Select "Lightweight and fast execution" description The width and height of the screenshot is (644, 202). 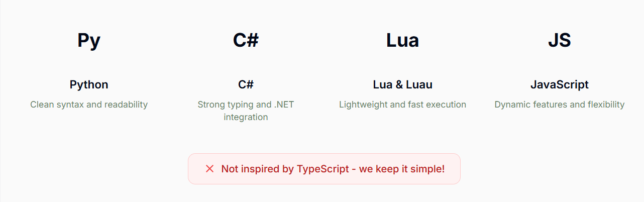point(402,105)
